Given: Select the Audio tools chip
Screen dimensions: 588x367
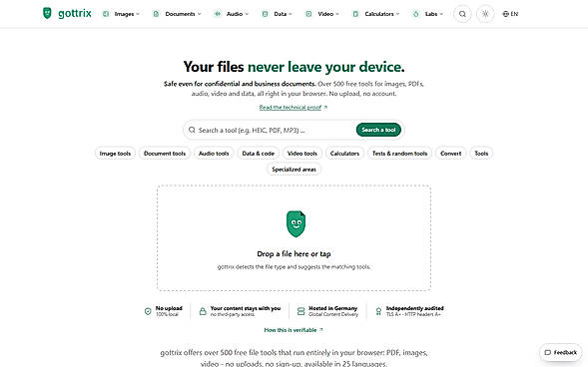Looking at the screenshot, I should point(214,154).
